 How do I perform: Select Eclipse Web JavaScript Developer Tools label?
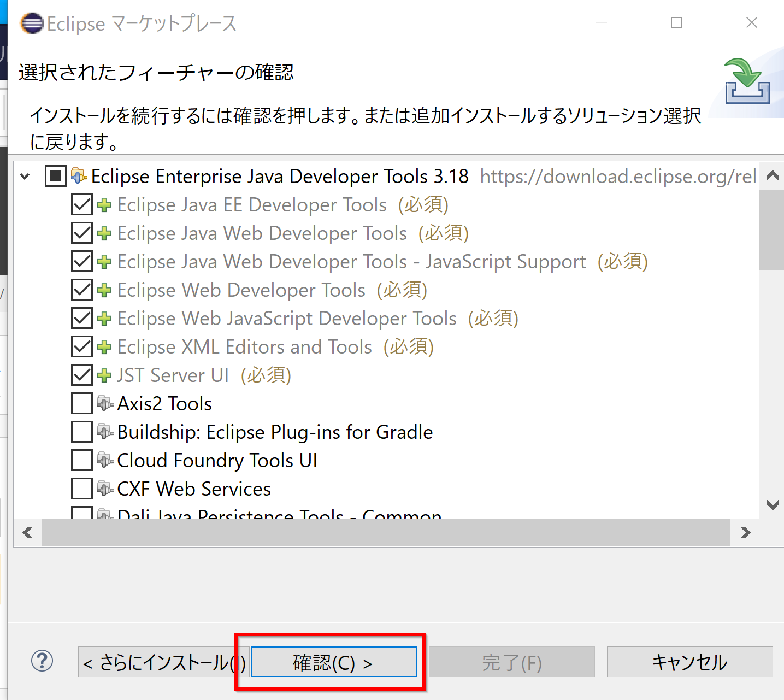click(287, 319)
